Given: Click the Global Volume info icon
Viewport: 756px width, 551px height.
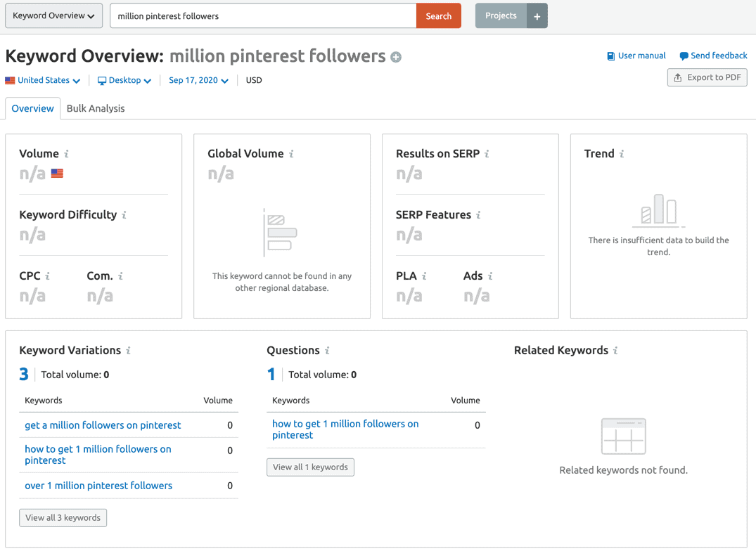Looking at the screenshot, I should (291, 154).
